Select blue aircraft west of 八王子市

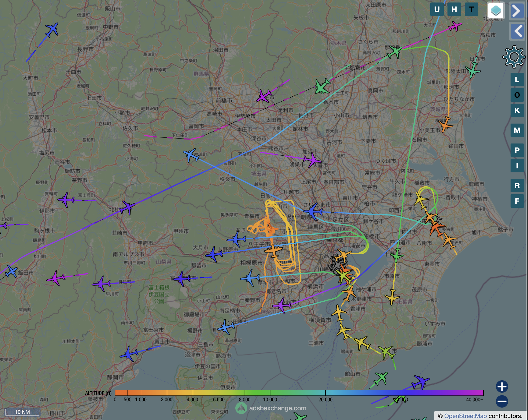click(236, 239)
